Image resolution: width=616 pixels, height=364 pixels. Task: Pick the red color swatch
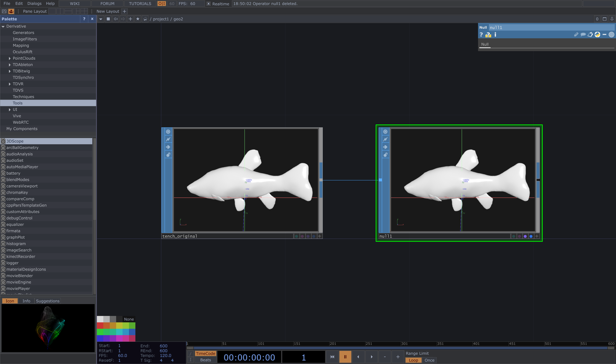100,326
